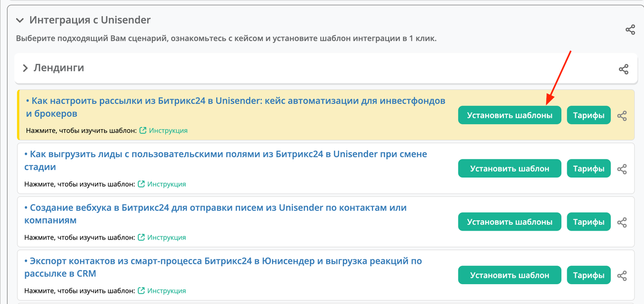The image size is (644, 304).
Task: Open the leads export with custom fields title
Action: [x=226, y=160]
